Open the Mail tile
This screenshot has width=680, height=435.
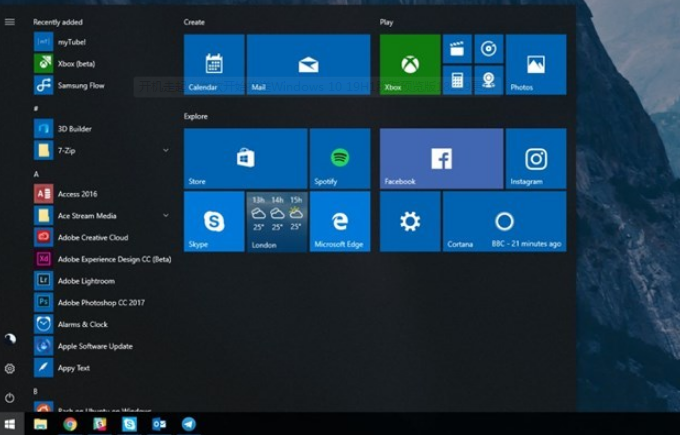tap(308, 65)
